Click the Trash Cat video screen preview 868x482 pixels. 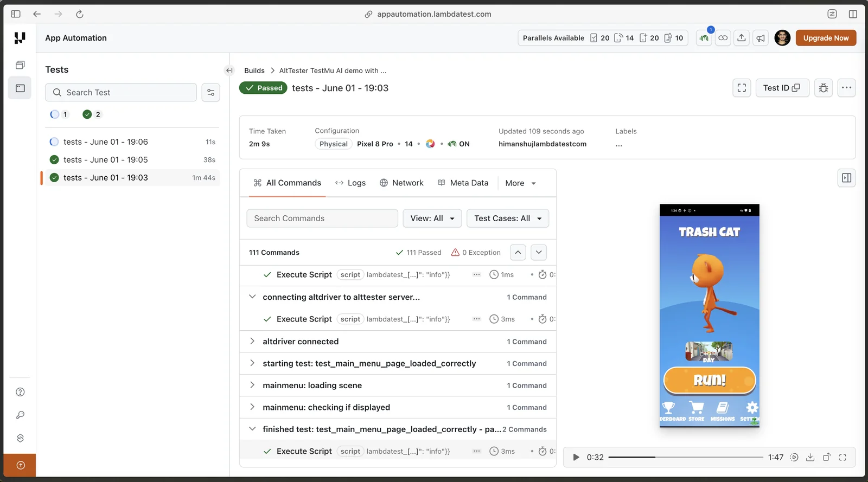tap(709, 316)
